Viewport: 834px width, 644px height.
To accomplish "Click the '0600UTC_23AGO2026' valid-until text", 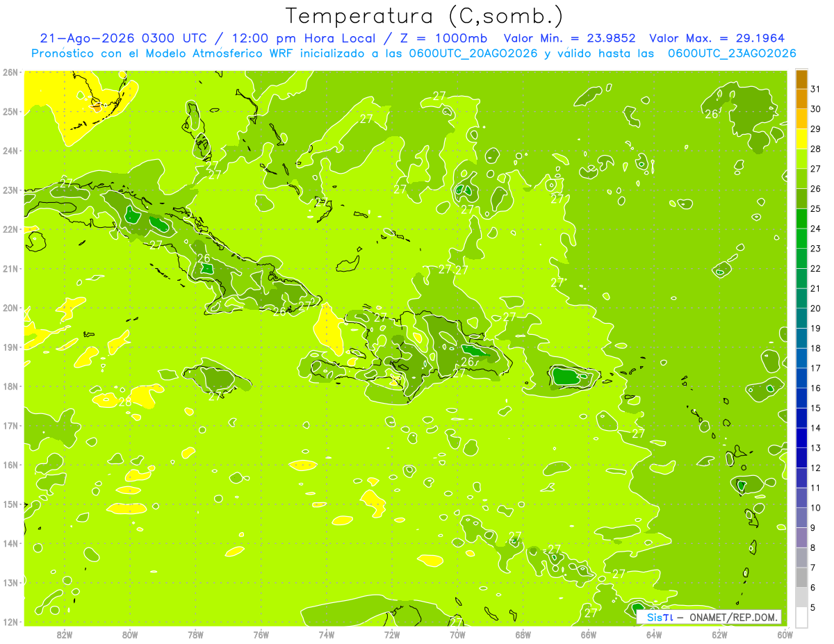I will [732, 53].
